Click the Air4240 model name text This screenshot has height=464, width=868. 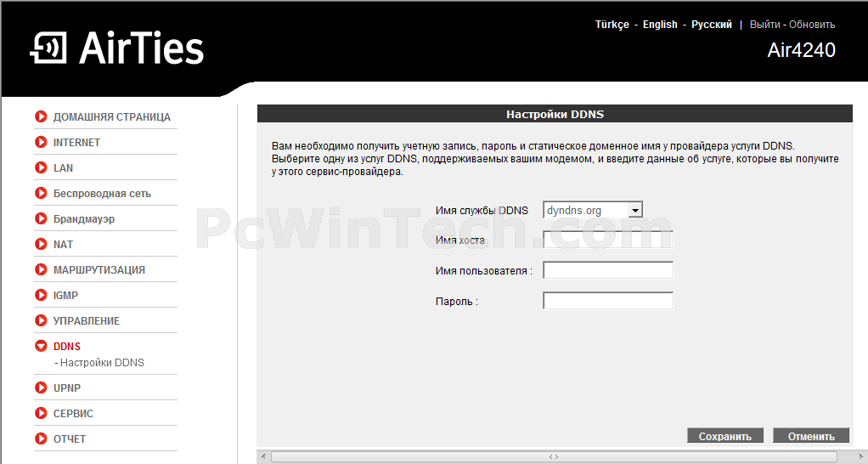tap(801, 50)
